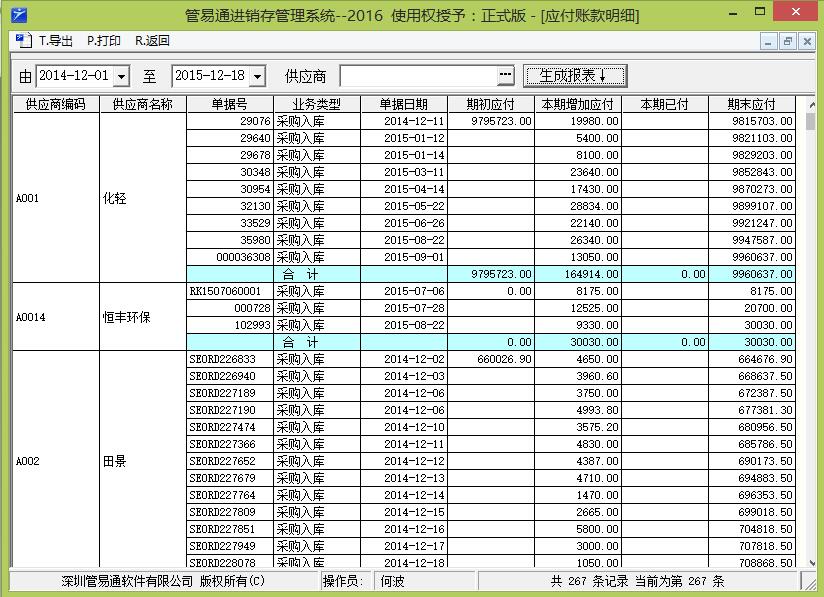Viewport: 824px width, 597px height.
Task: Choose R.返回 return menu item
Action: 152,41
